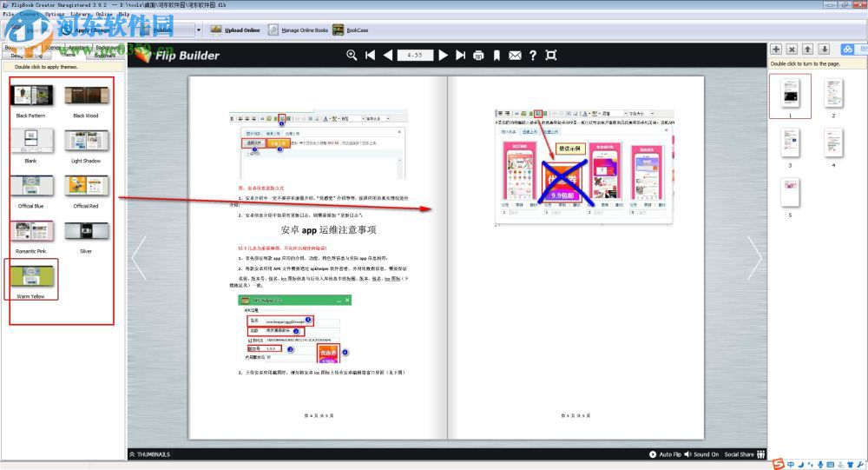Switch to the Theme tab
Viewport: 868px width, 470px height.
pyautogui.click(x=68, y=55)
